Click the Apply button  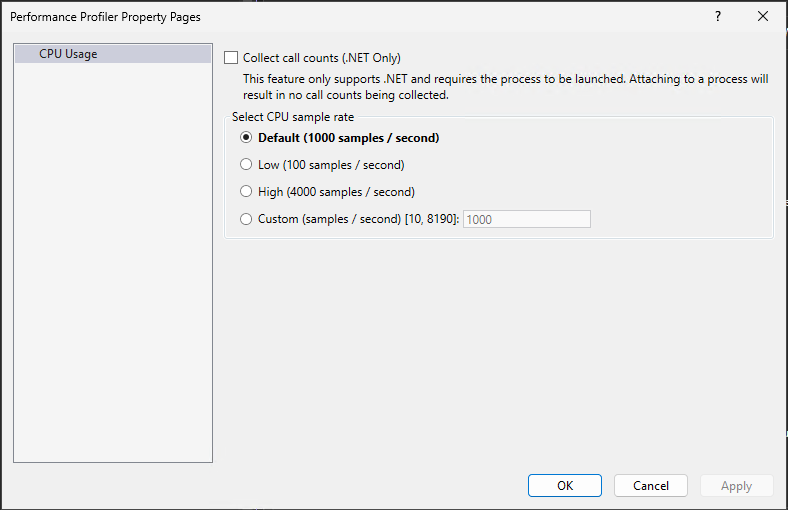point(736,486)
